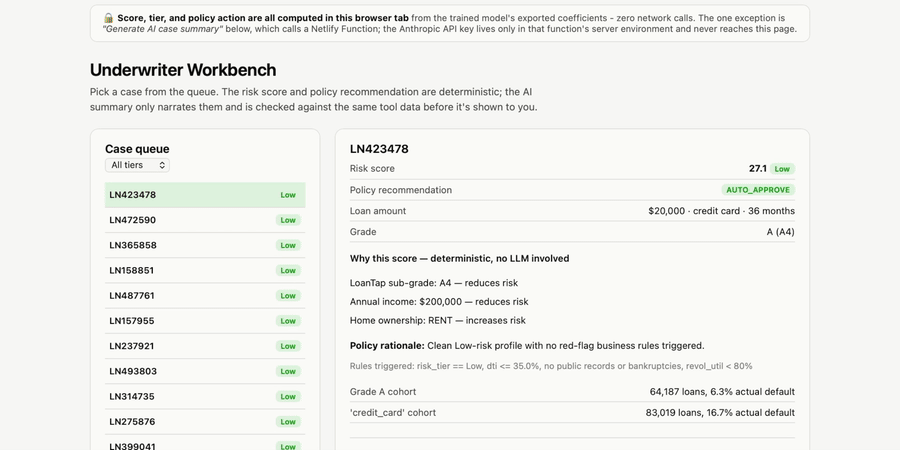Click '64,187 loans, 6.3% actual default'
The height and width of the screenshot is (450, 900).
[722, 392]
